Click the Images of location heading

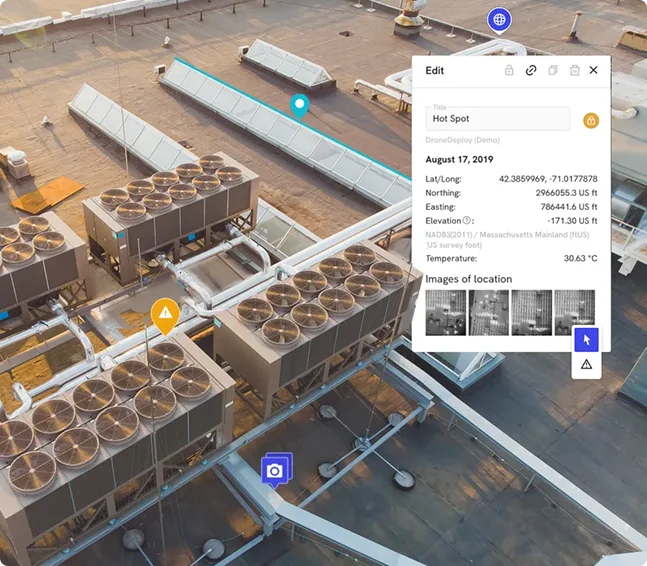(x=469, y=279)
